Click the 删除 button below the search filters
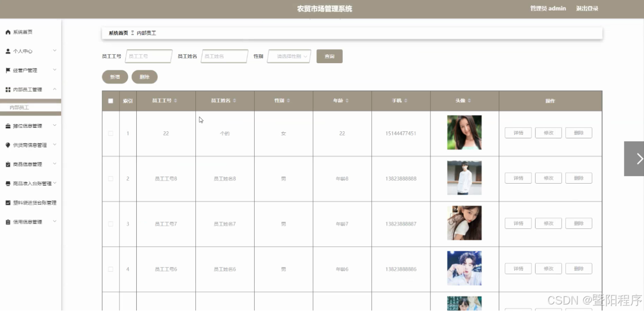 point(144,77)
